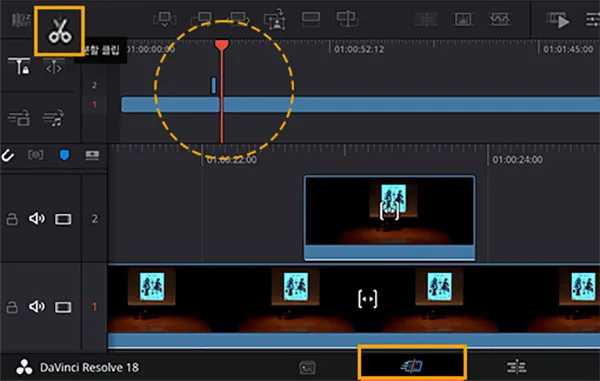Select the smart insert icon

tap(165, 18)
